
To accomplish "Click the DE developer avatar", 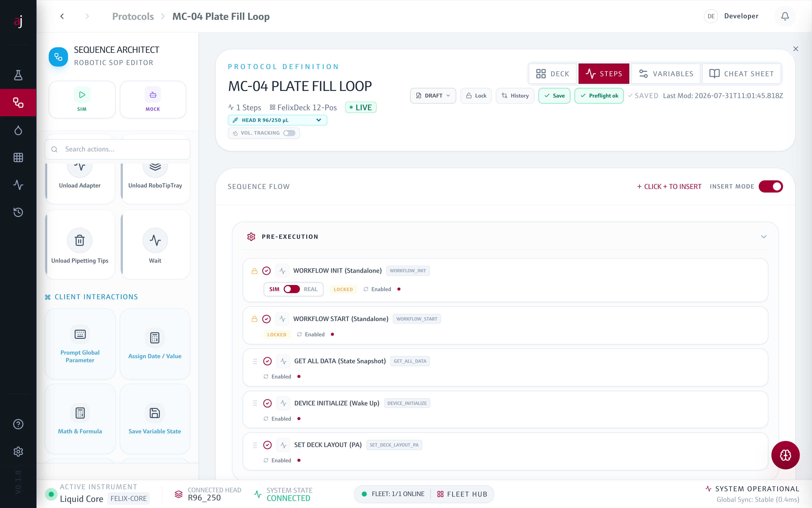I will [x=711, y=16].
